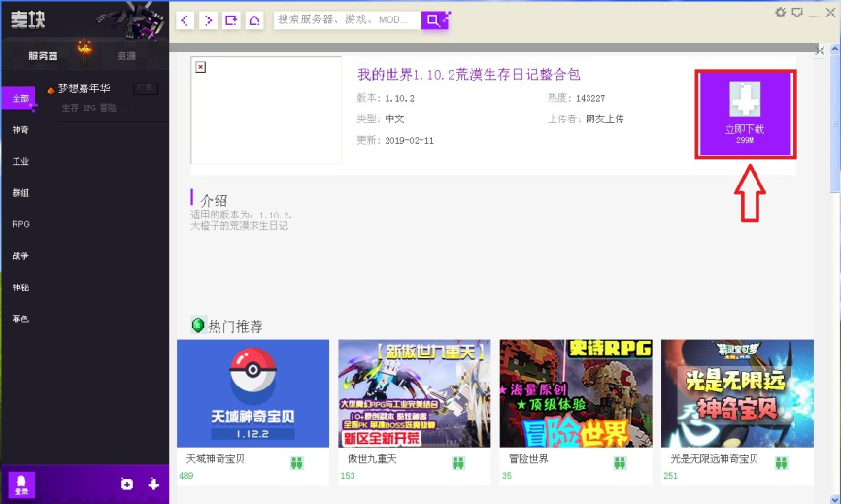Open the 光是无限远神奇宝贝 thumbnail
The height and width of the screenshot is (504, 841).
737,393
